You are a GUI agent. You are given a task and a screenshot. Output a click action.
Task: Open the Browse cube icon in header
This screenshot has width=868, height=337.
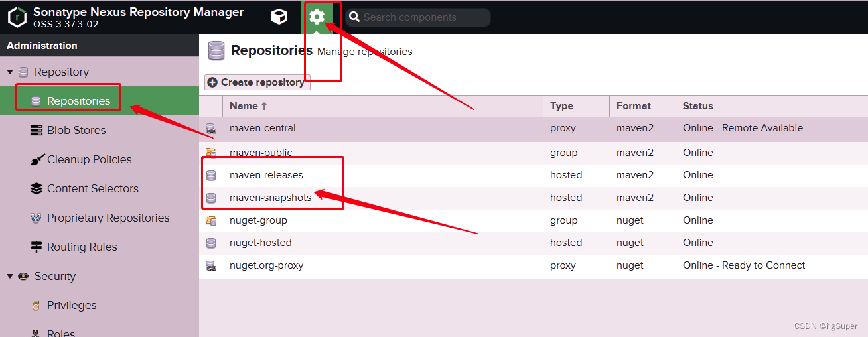[x=279, y=17]
